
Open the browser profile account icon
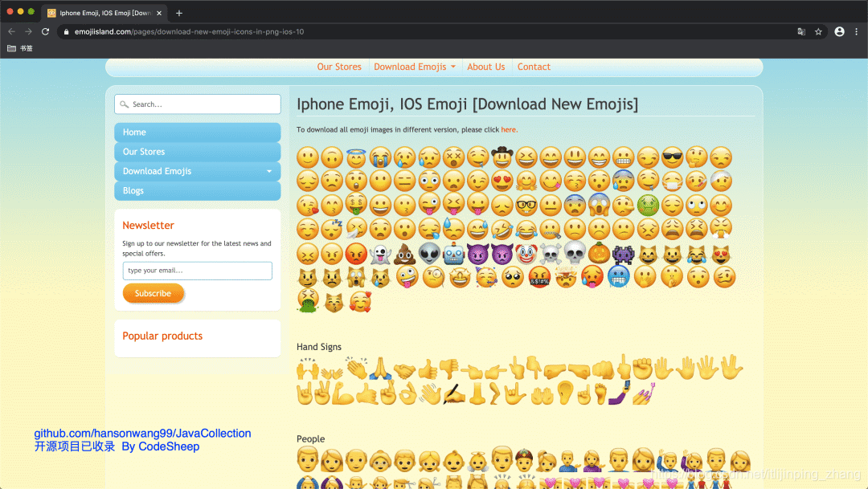pos(839,31)
